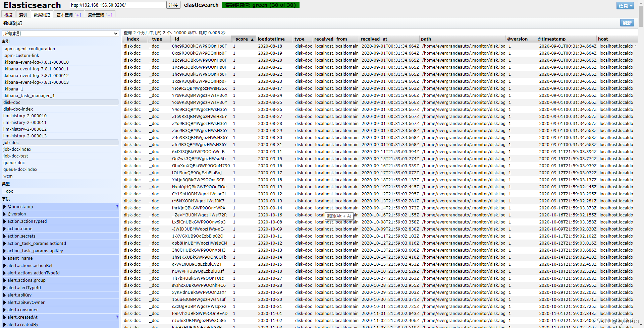This screenshot has height=328, width=644.
Task: Expand the action.secrets field
Action: [x=5, y=236]
